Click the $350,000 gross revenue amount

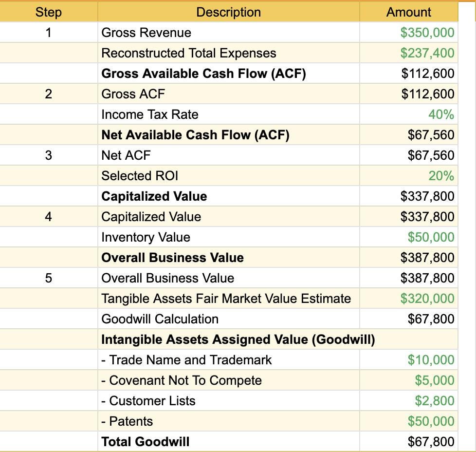[x=427, y=33]
